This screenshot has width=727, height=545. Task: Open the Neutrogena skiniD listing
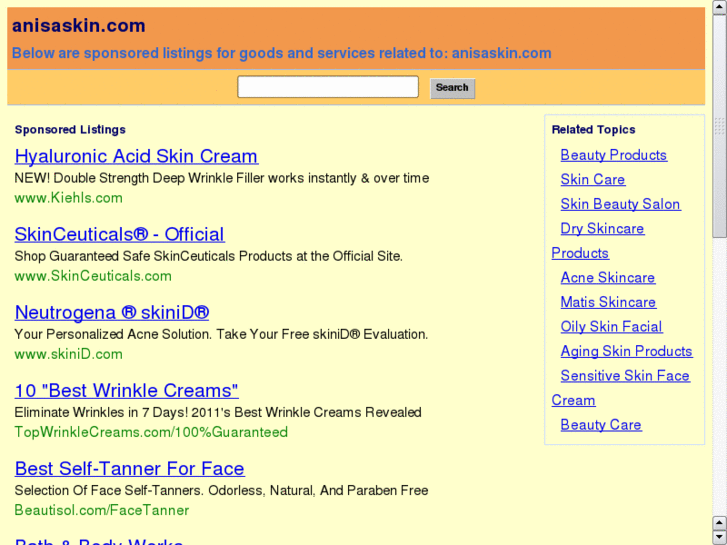pyautogui.click(x=112, y=313)
